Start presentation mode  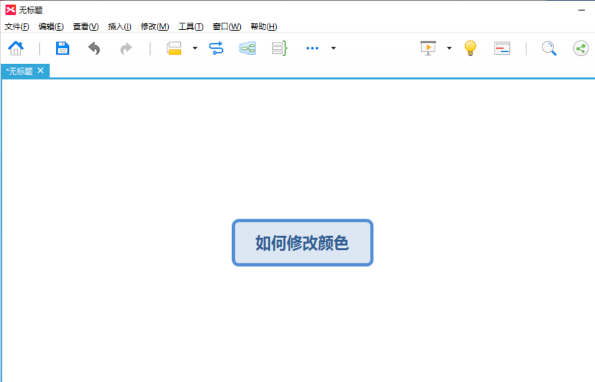click(428, 48)
